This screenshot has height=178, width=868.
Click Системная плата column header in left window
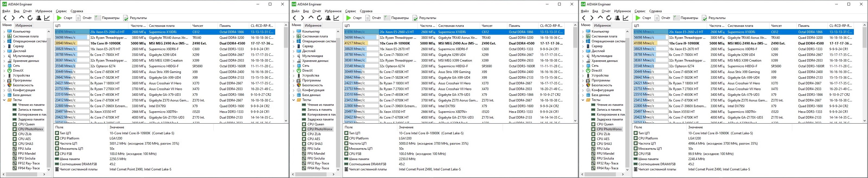[169, 26]
